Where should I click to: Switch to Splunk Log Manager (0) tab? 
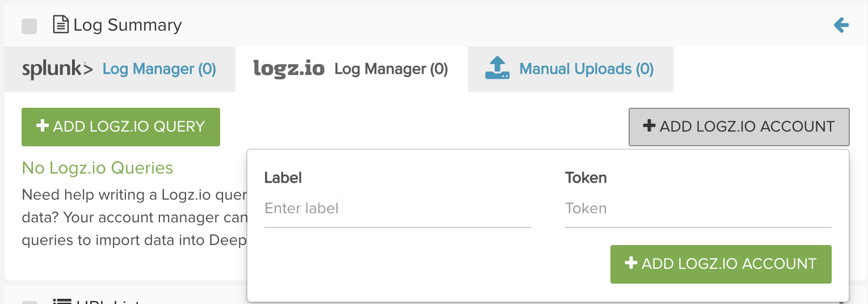159,69
